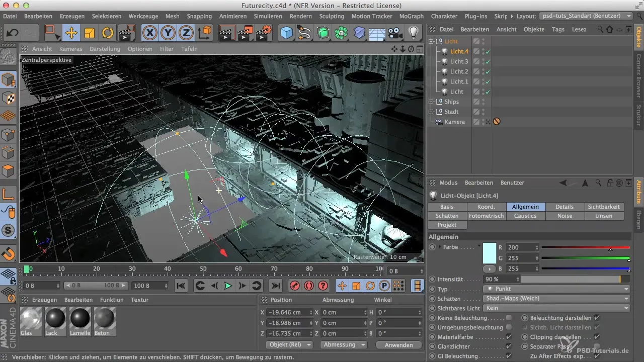Screen dimensions: 644x362
Task: Adjust the Intensität slider
Action: point(576,279)
